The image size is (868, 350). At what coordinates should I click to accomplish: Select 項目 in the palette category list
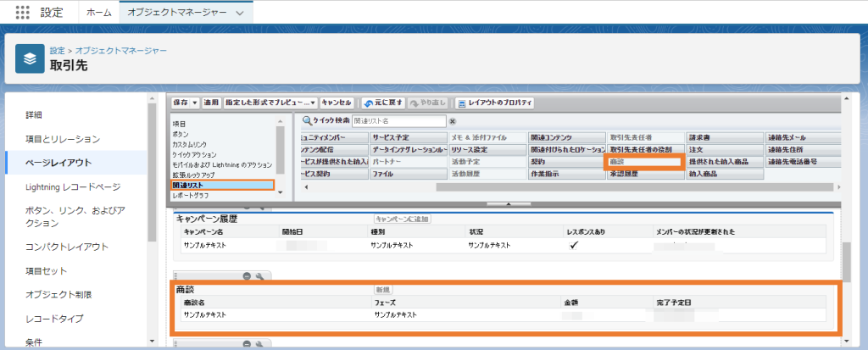coord(179,124)
